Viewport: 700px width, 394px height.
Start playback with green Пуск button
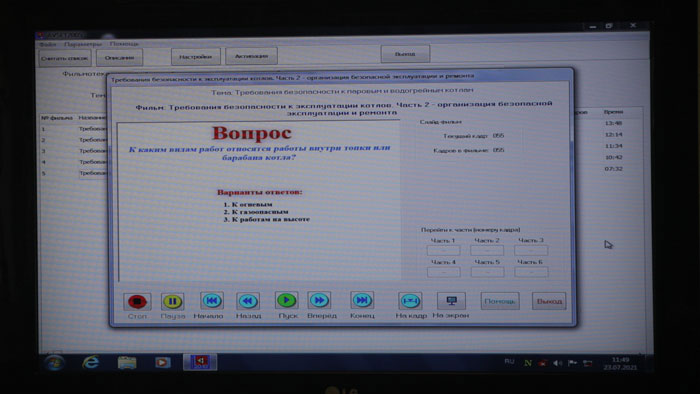click(286, 300)
